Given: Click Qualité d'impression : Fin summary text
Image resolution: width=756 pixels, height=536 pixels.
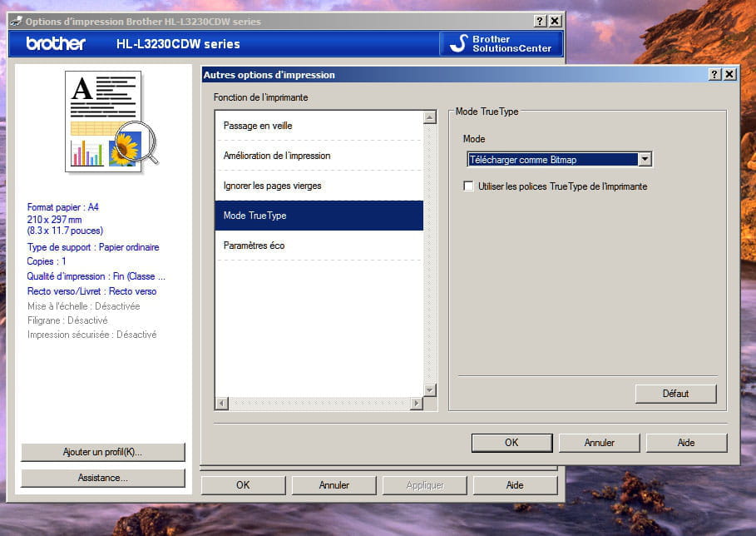Looking at the screenshot, I should (x=96, y=276).
